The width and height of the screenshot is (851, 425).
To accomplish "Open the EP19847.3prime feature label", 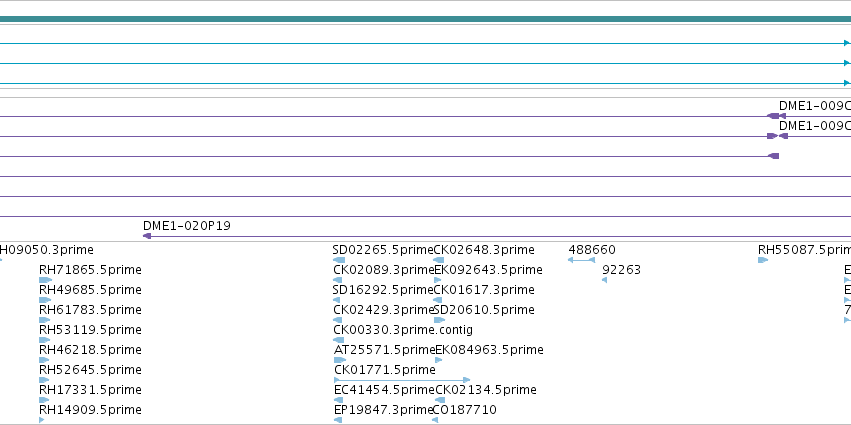I will [x=384, y=410].
